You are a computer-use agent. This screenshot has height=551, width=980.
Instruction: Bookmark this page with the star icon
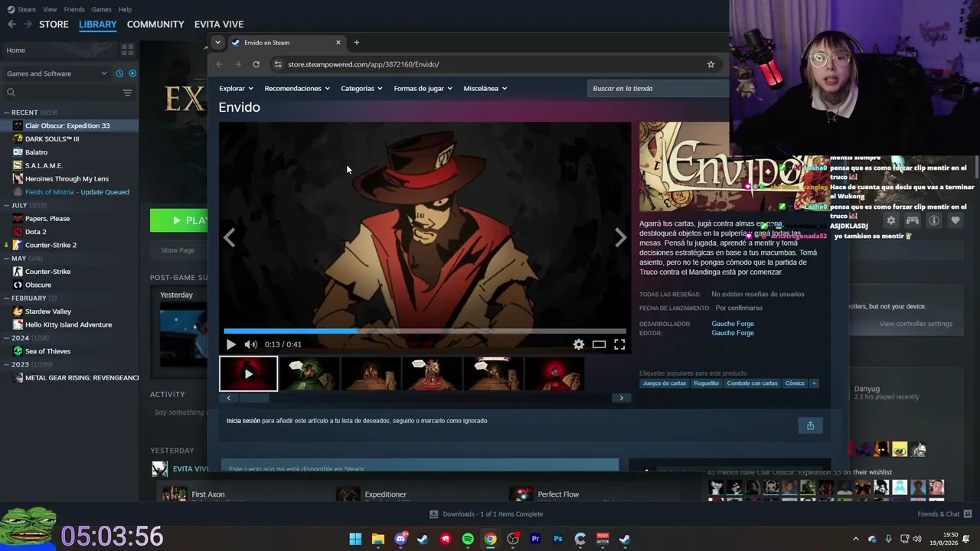coord(710,64)
